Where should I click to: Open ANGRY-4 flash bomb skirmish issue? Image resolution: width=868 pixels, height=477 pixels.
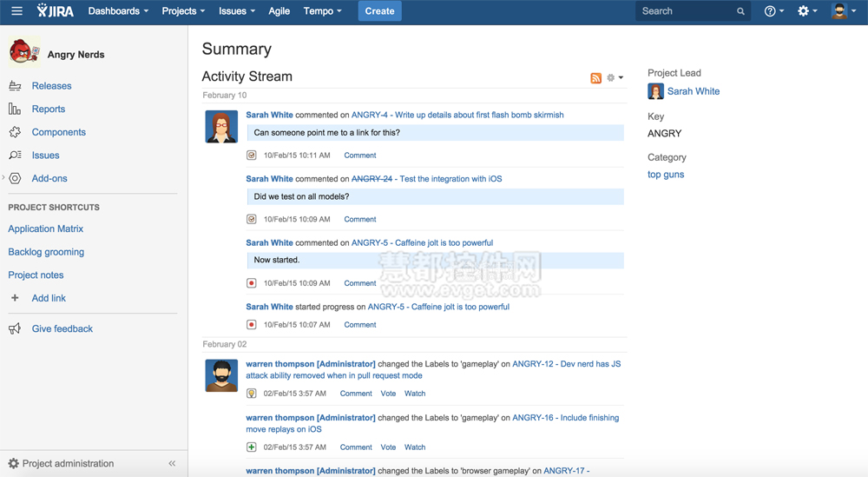click(x=457, y=115)
